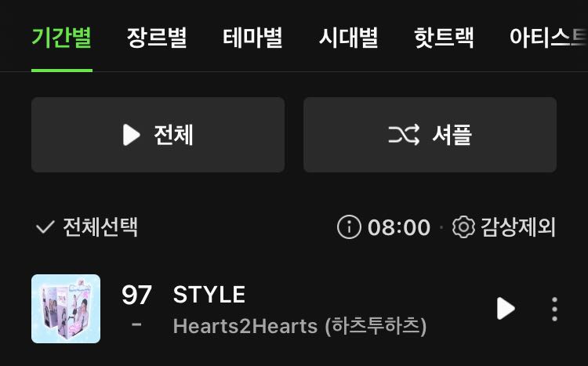Image resolution: width=588 pixels, height=366 pixels.
Task: Open the STYLE album cover thumbnail
Action: (66, 309)
